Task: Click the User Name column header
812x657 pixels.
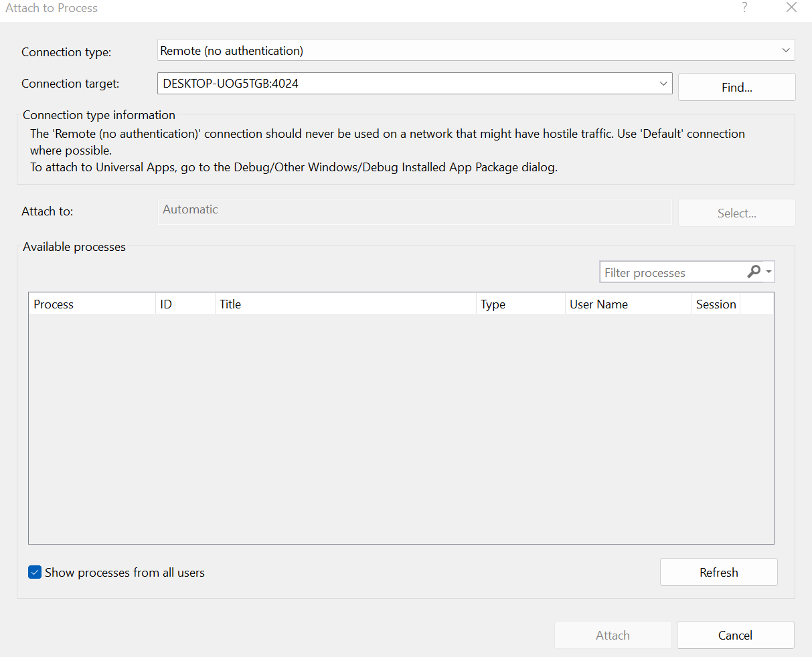Action: pos(628,304)
